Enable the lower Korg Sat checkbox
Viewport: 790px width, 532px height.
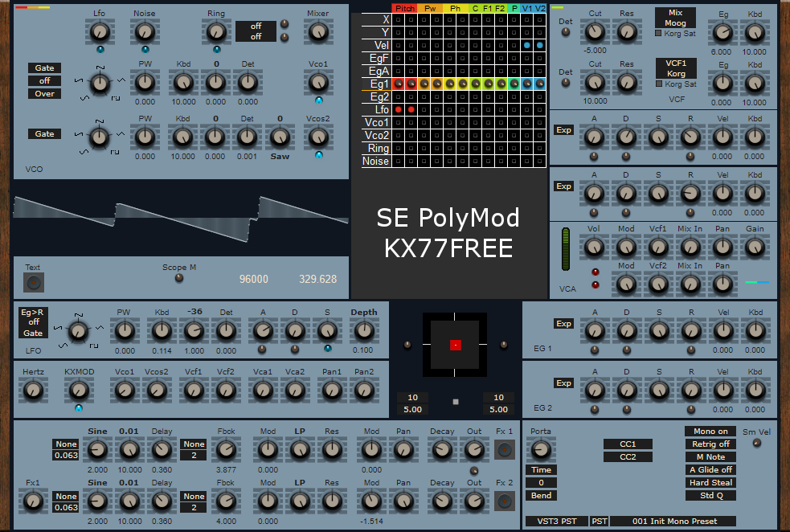point(658,84)
